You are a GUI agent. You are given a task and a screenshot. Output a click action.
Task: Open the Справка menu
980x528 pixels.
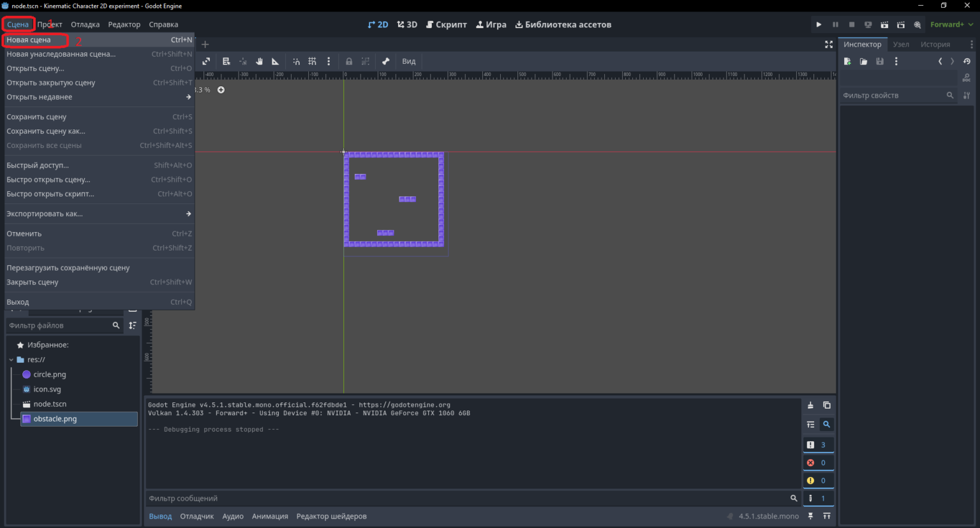point(163,25)
